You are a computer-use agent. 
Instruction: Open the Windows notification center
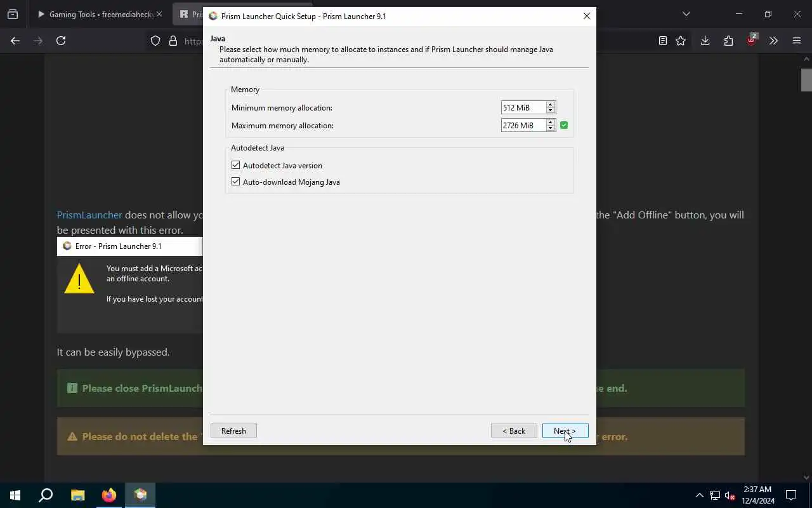pos(792,495)
